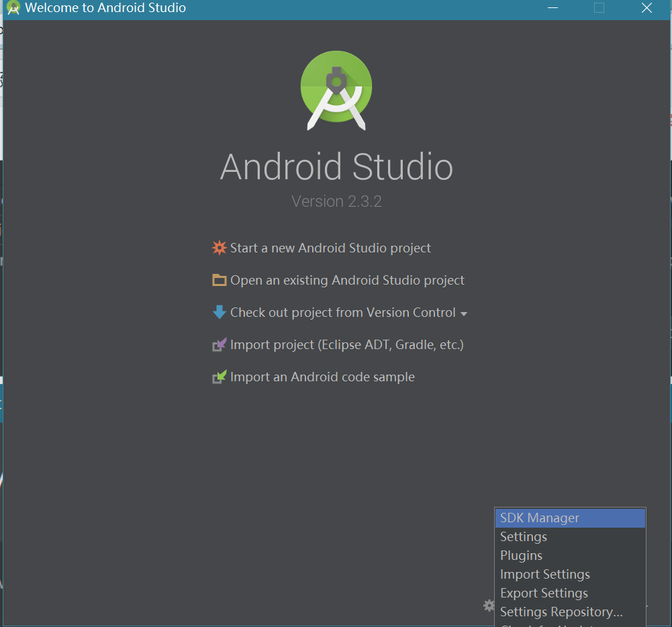
Task: Click the new project starburst icon
Action: [x=219, y=248]
